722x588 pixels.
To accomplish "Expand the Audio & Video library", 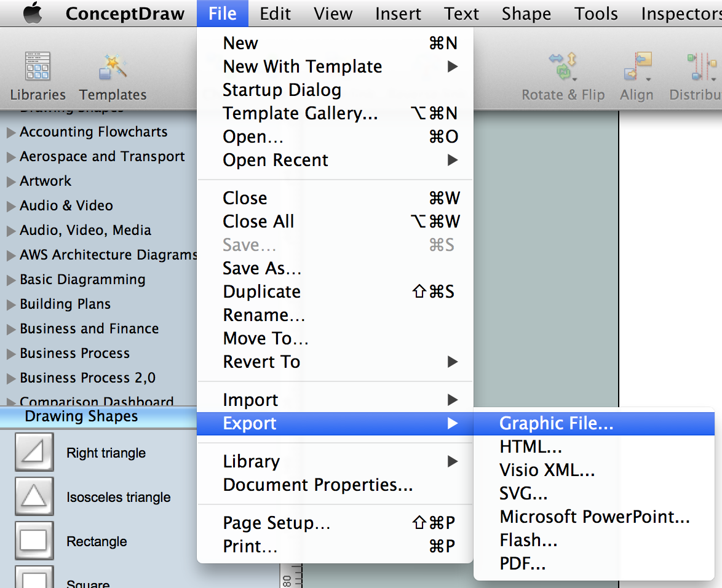I will point(11,206).
